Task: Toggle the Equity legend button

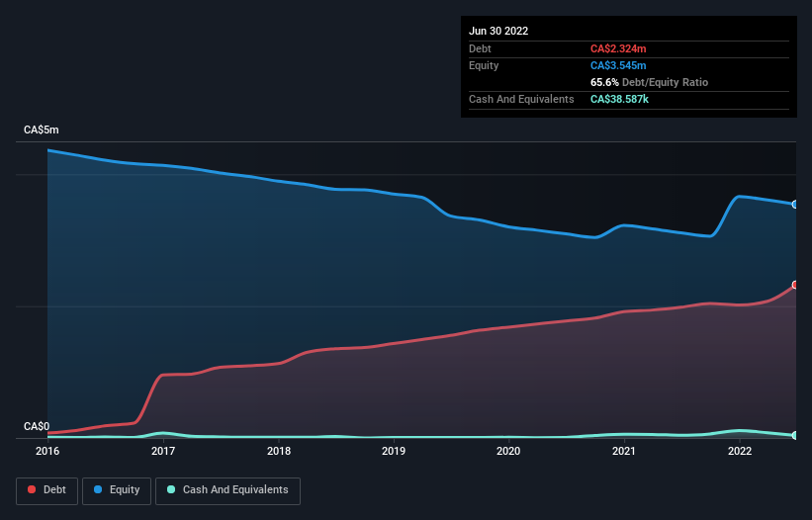Action: pos(117,490)
